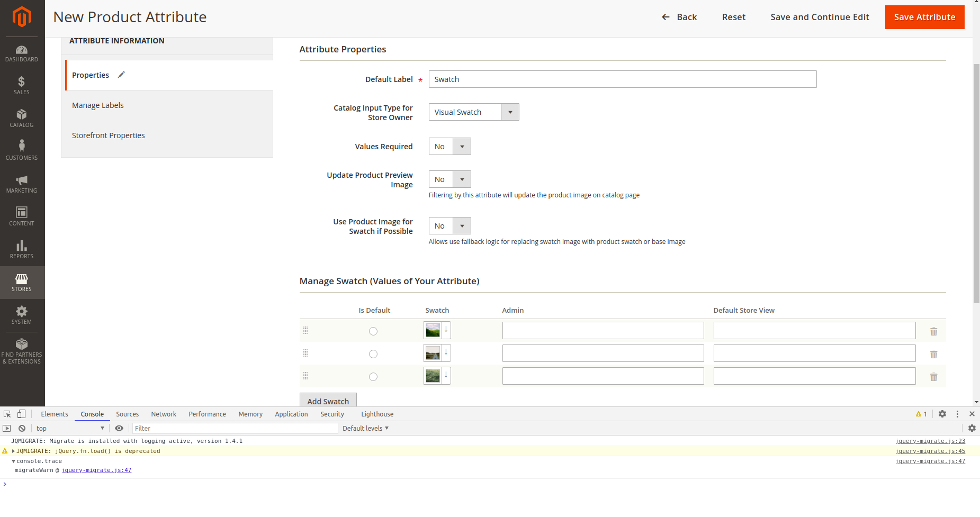Select Is Default for the second swatch row

click(x=373, y=353)
